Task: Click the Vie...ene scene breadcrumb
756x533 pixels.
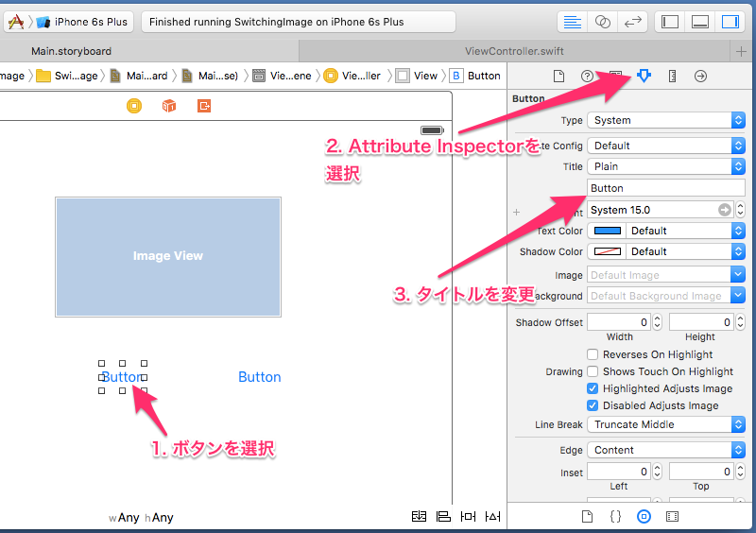Action: (x=283, y=76)
